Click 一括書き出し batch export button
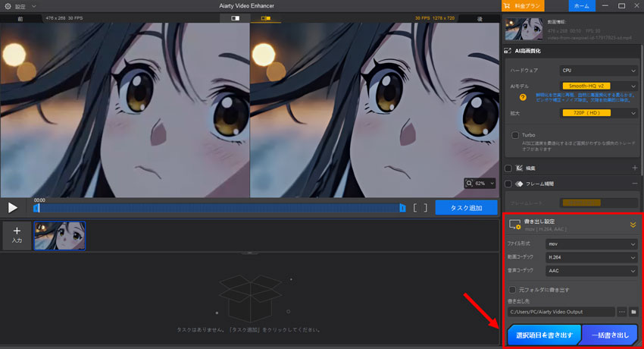This screenshot has width=644, height=349. tap(610, 335)
